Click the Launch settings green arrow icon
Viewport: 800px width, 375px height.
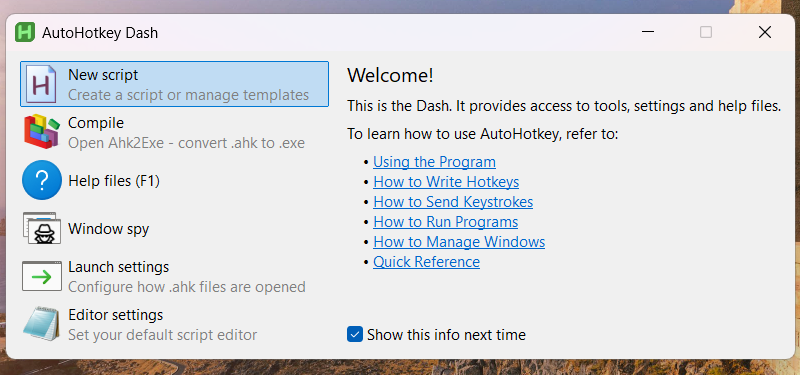click(x=42, y=277)
